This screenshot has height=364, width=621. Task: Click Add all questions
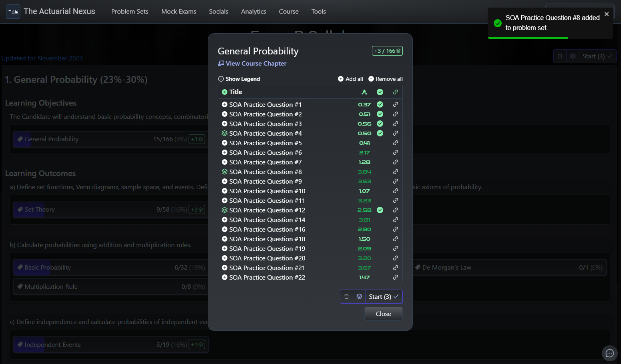coord(350,79)
